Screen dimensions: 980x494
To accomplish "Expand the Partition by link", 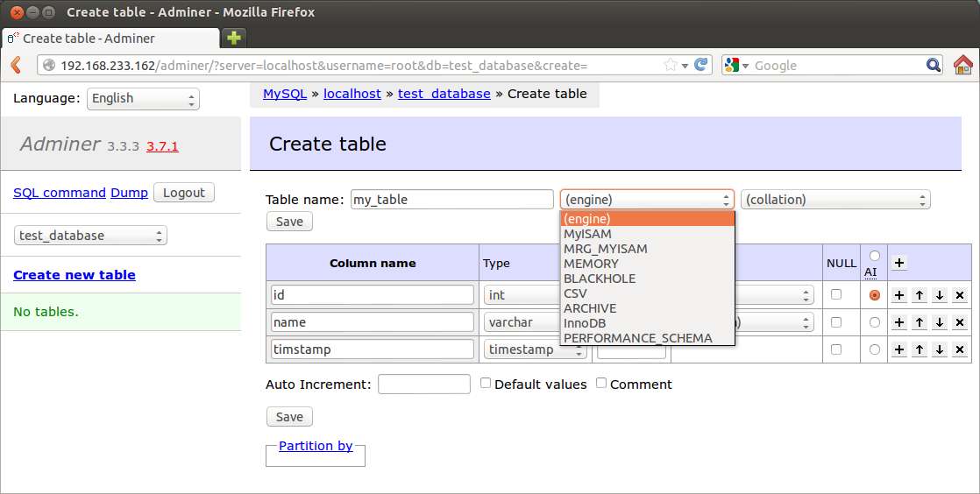I will (316, 445).
